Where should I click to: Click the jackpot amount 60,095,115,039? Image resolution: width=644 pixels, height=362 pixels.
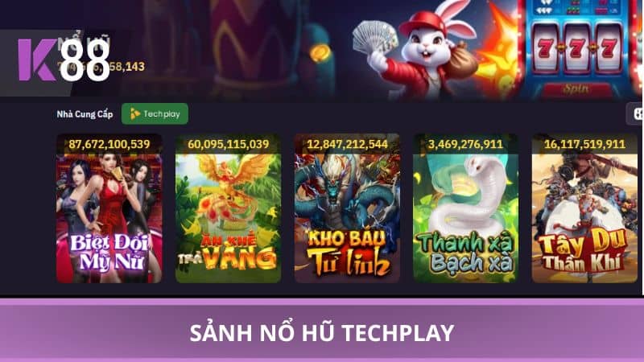(x=229, y=144)
